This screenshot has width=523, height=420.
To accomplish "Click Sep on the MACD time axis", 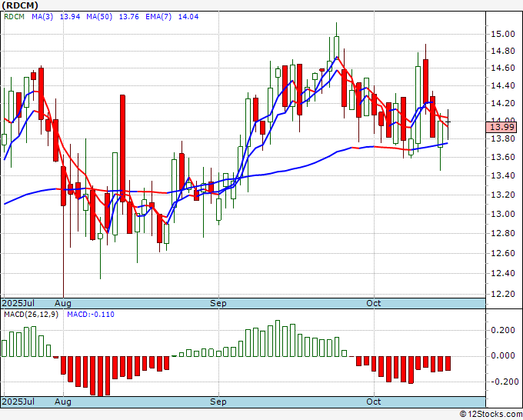I will 218,402.
